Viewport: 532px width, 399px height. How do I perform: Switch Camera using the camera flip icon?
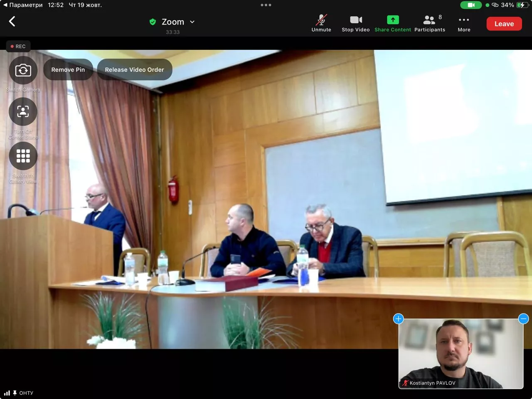(x=23, y=70)
